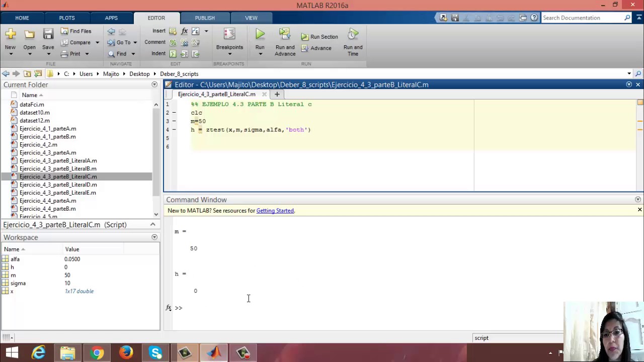Click the Run and Advance icon
644x362 pixels.
[x=285, y=34]
